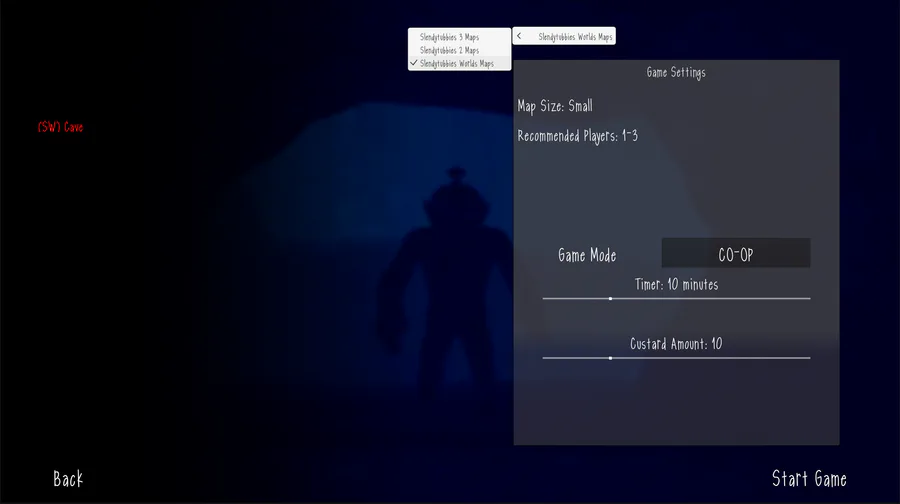Select the (SW) Cave map
Viewport: 900px width, 504px height.
click(x=60, y=127)
